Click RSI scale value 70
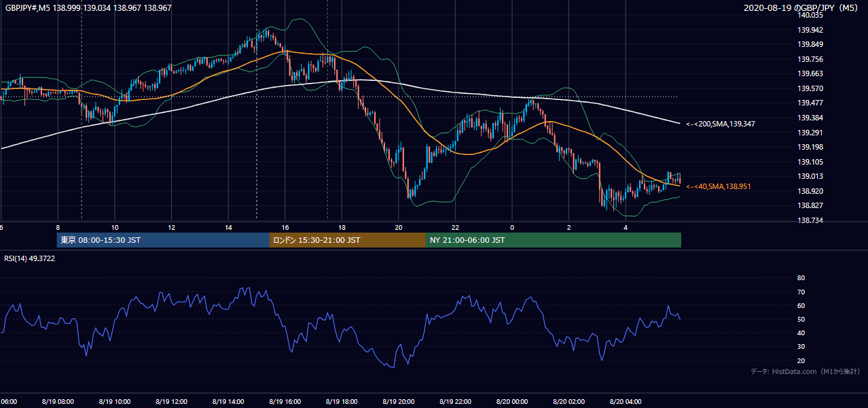 coord(801,292)
